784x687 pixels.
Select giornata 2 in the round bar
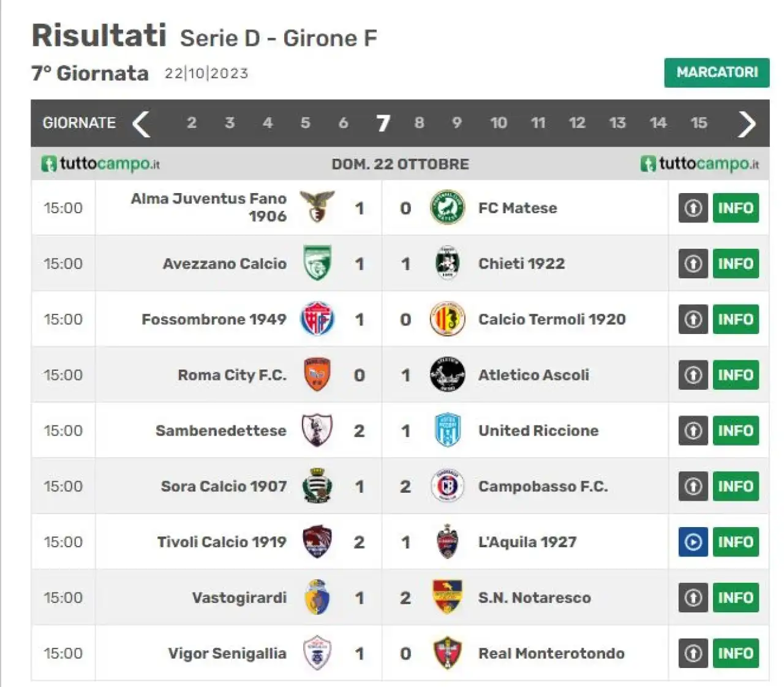[x=192, y=123]
